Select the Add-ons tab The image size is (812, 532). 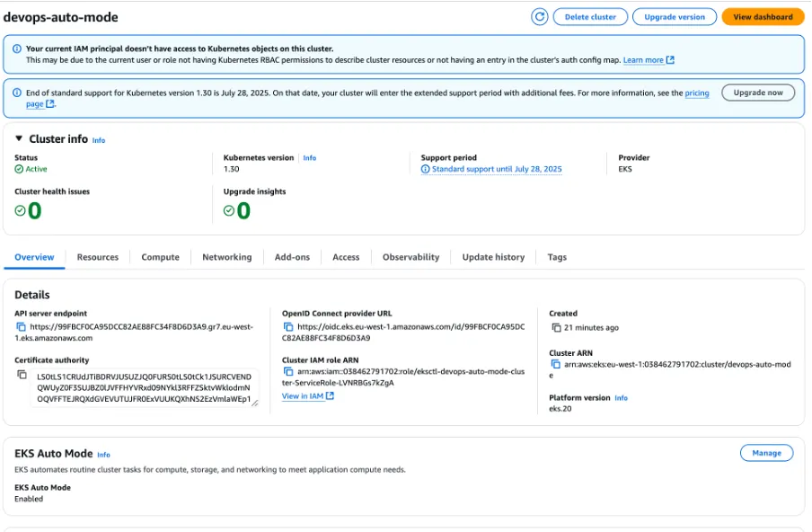pos(292,257)
